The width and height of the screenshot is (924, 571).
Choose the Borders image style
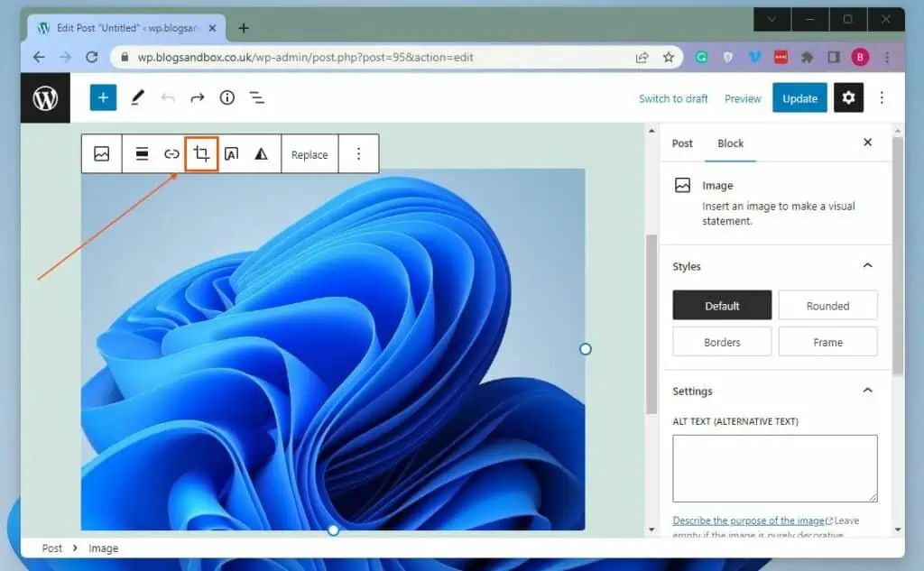[722, 342]
